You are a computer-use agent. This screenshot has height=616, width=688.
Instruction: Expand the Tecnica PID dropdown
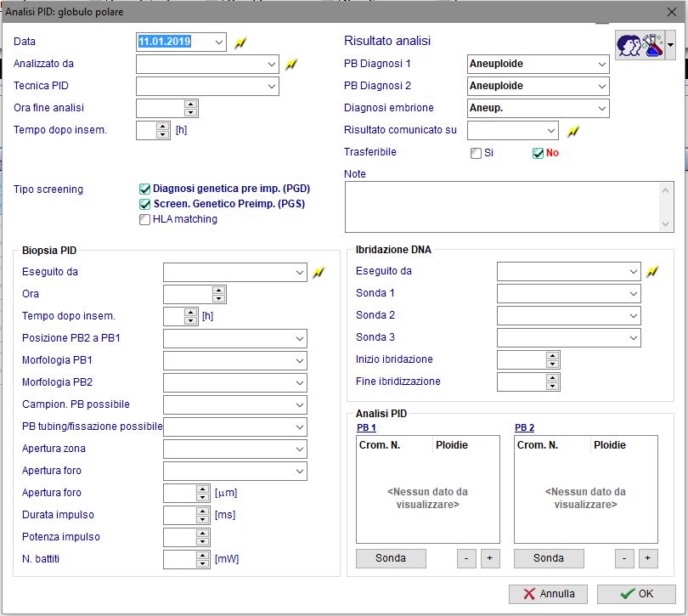click(x=272, y=86)
